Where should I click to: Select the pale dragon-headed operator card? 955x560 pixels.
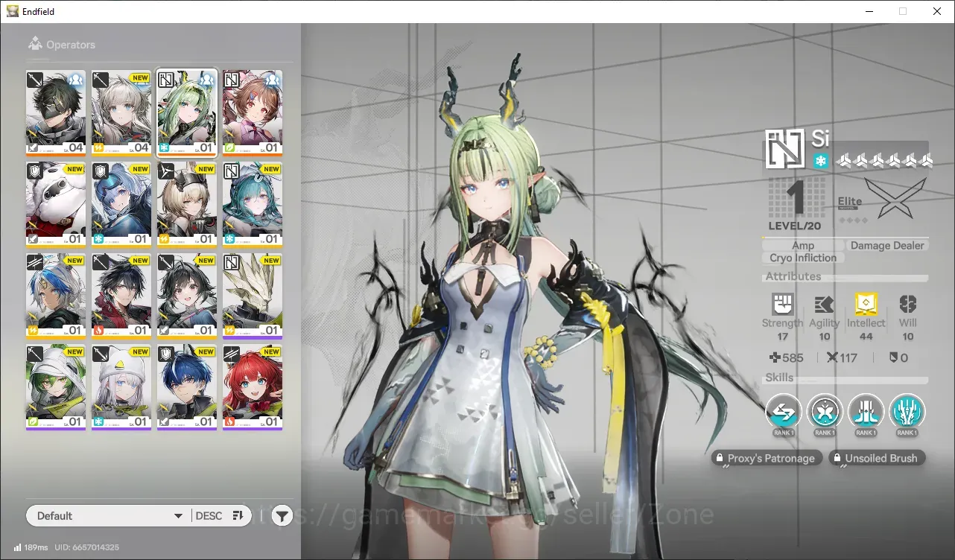click(x=253, y=296)
